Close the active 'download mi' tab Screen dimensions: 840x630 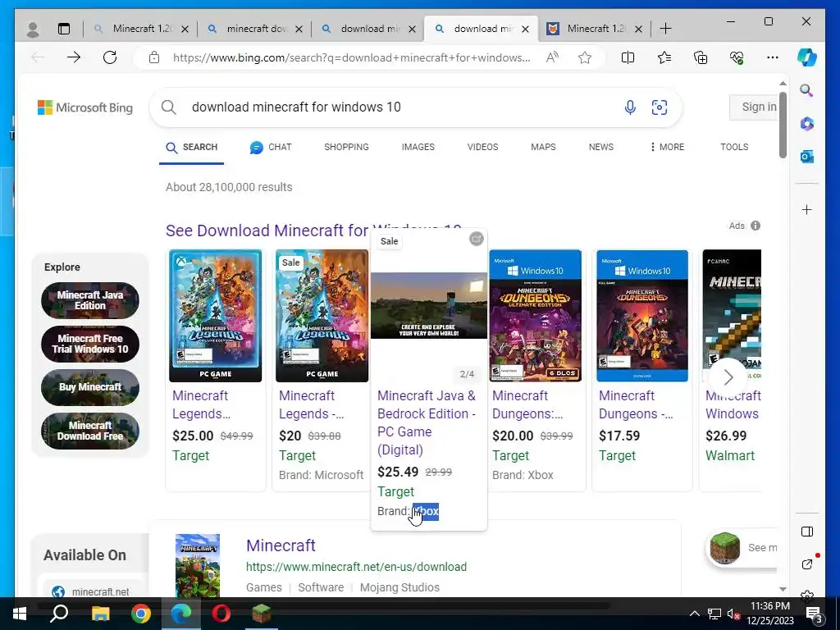click(526, 29)
